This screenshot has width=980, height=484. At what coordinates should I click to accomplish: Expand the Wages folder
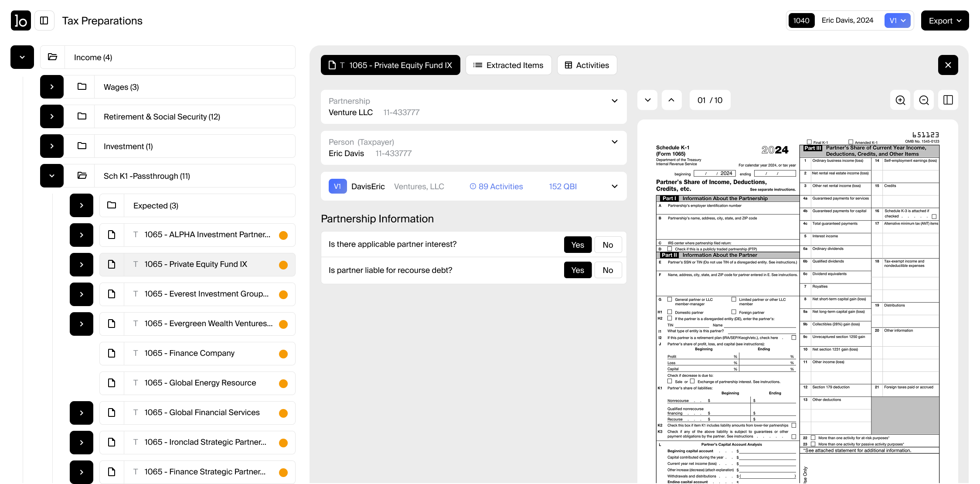(52, 87)
